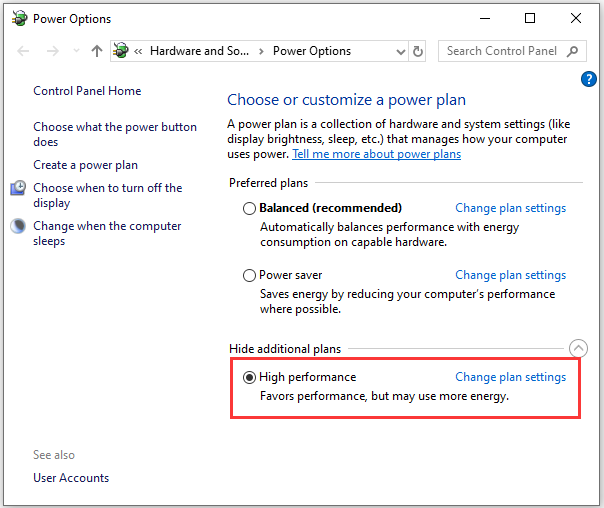Go up one level with up arrow

[97, 51]
